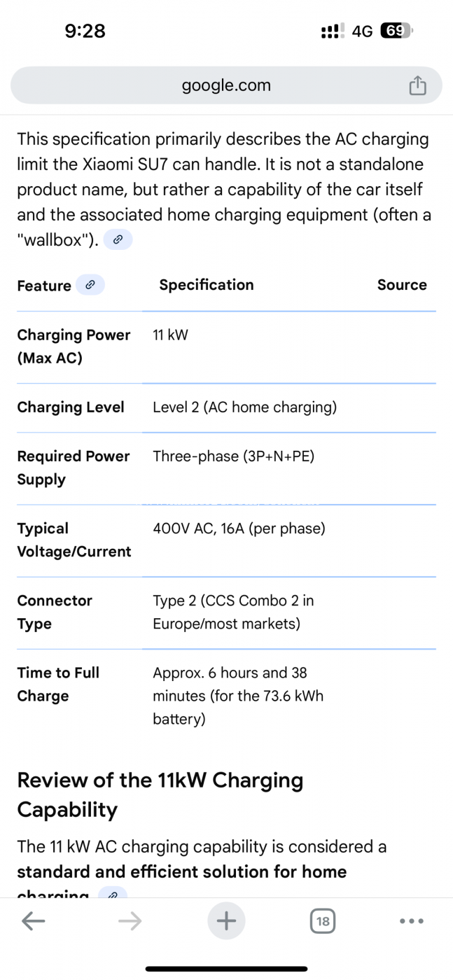Tap the google.com address bar
The height and width of the screenshot is (980, 453).
pos(225,85)
